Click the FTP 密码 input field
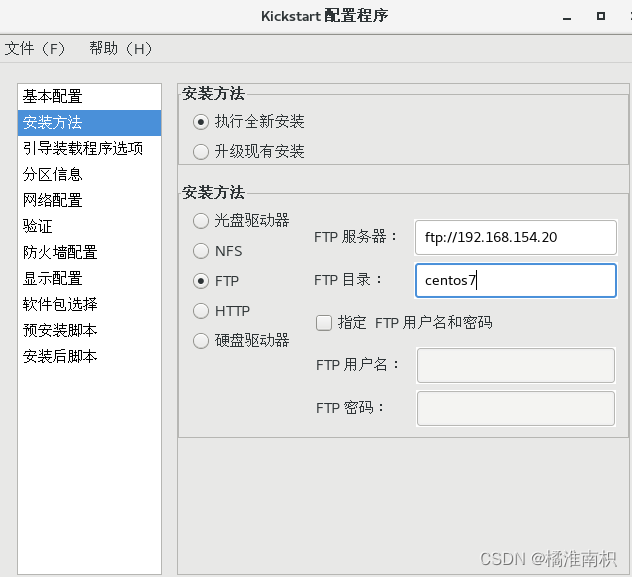Image resolution: width=632 pixels, height=577 pixels. point(516,408)
